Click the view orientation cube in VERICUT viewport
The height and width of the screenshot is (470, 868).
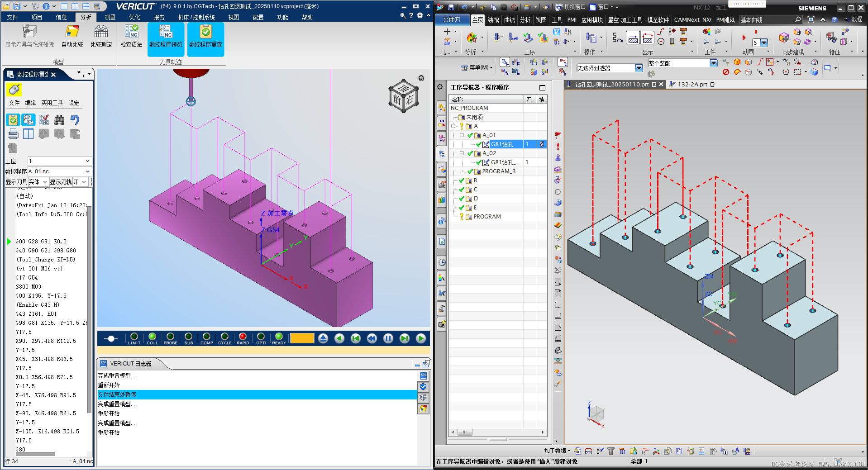point(403,96)
